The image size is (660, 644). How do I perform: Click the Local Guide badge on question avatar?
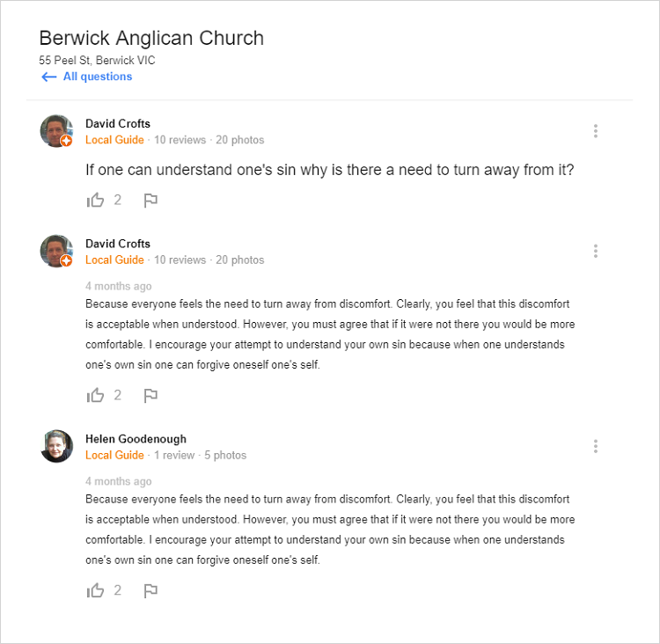[x=66, y=141]
